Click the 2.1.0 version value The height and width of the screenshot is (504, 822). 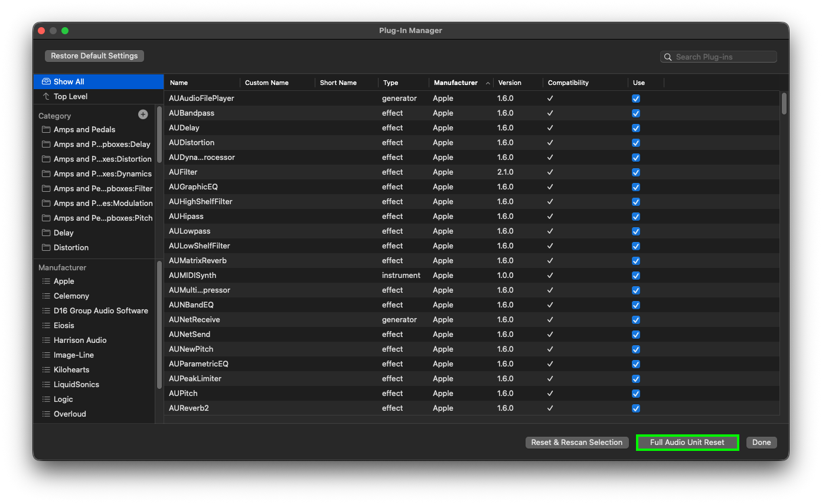505,172
